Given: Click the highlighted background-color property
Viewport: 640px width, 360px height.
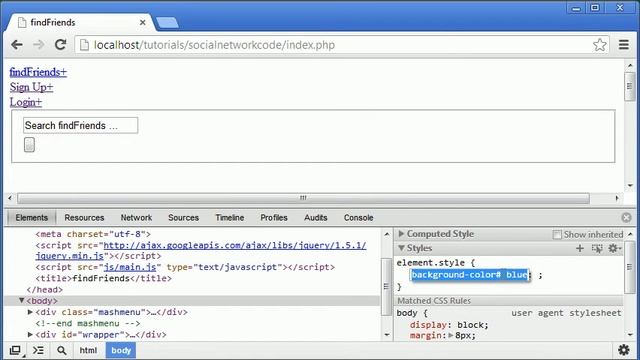Looking at the screenshot, I should (470, 275).
